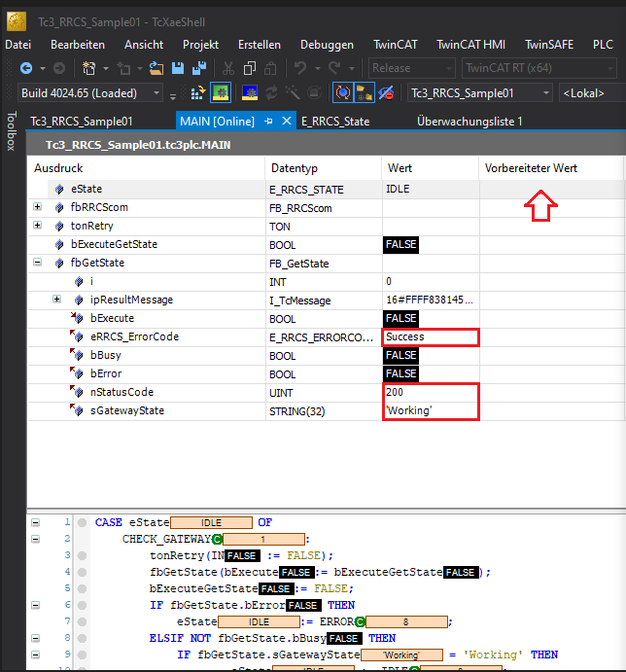626x672 pixels.
Task: Click the prepared value cell for eState
Action: tap(551, 189)
